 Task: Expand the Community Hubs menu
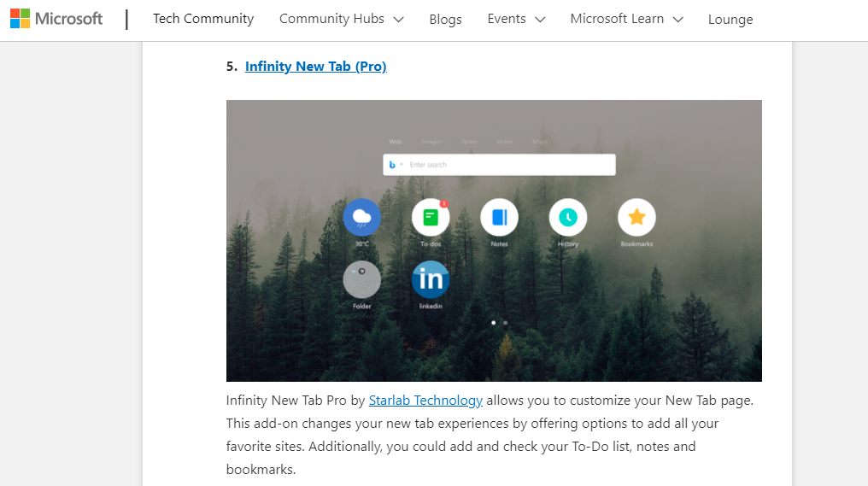(342, 19)
